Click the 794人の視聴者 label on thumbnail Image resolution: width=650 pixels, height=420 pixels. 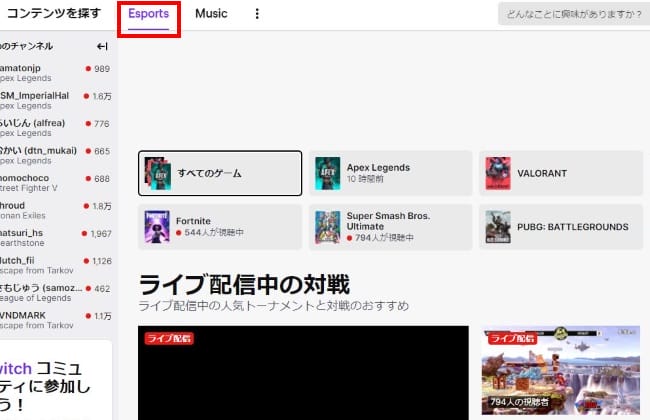[519, 402]
